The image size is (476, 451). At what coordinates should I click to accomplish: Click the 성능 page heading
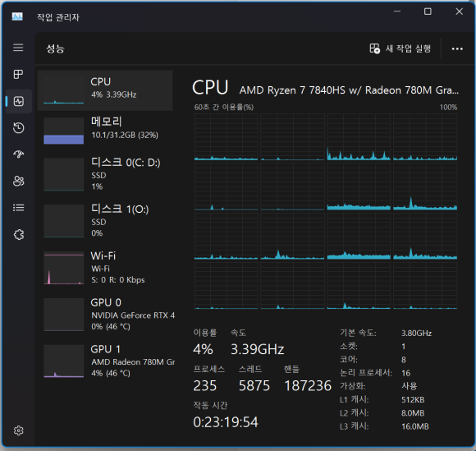55,48
